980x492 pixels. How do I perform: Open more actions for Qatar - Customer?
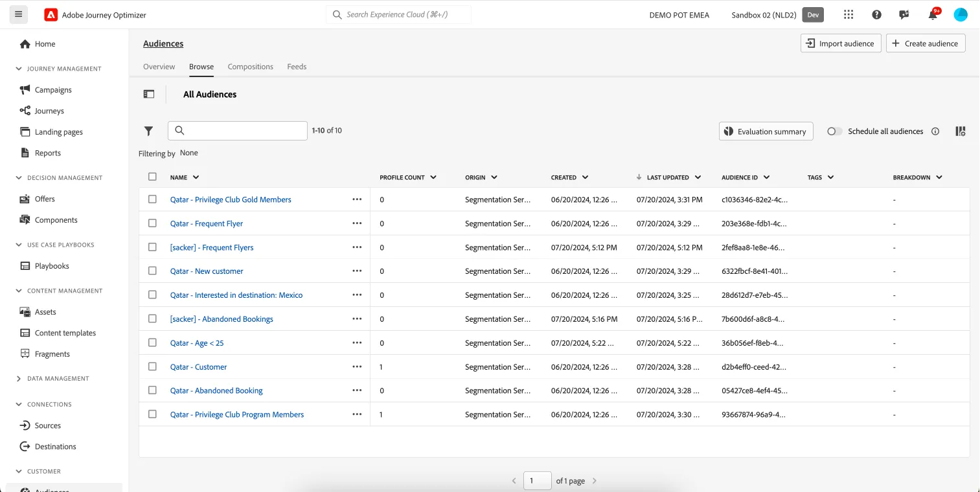357,367
